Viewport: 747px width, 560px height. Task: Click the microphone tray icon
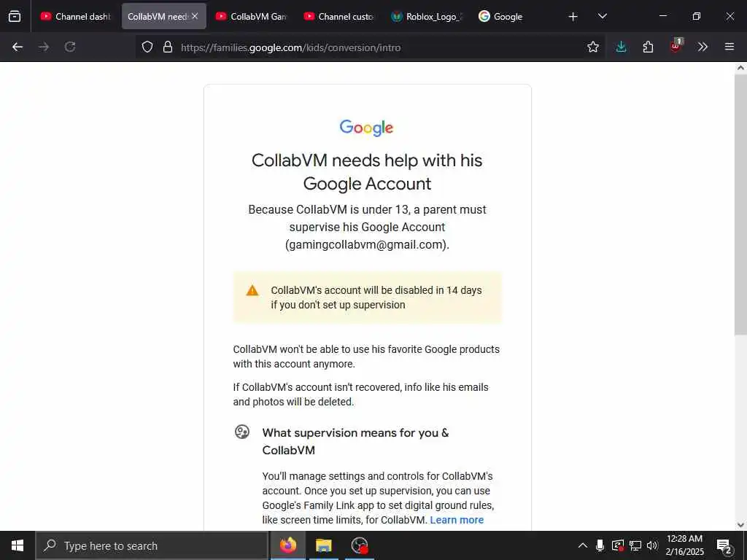pyautogui.click(x=600, y=545)
